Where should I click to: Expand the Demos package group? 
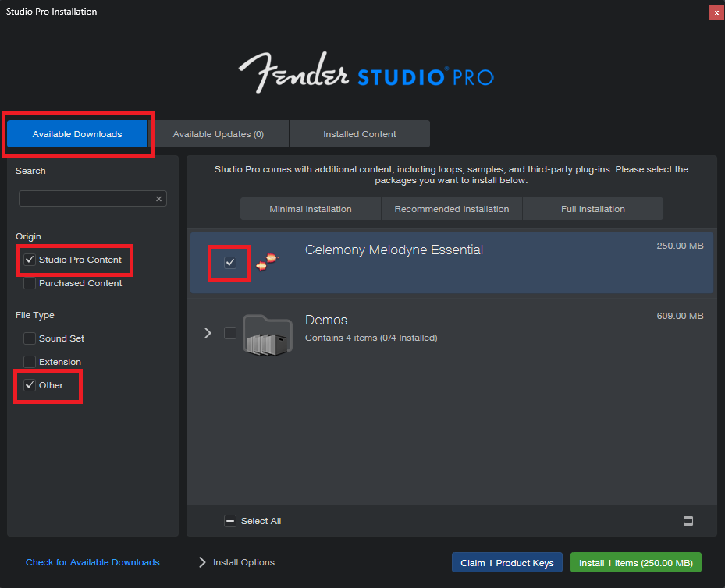pos(208,333)
